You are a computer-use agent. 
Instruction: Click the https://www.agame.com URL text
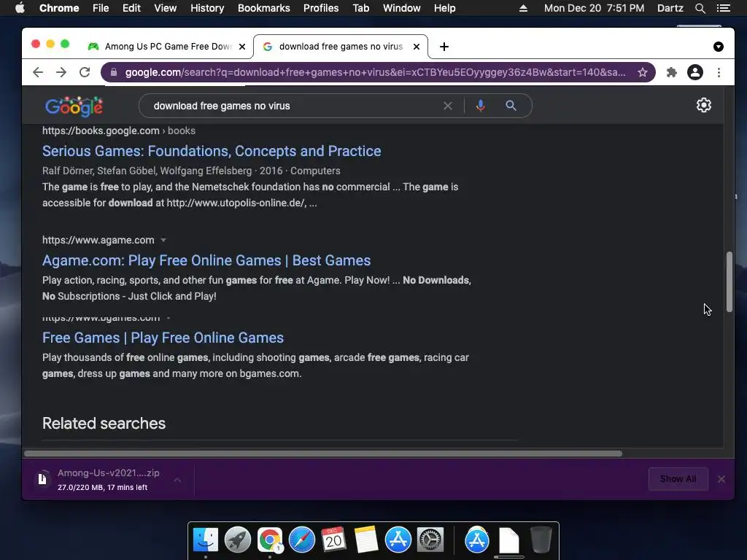98,240
